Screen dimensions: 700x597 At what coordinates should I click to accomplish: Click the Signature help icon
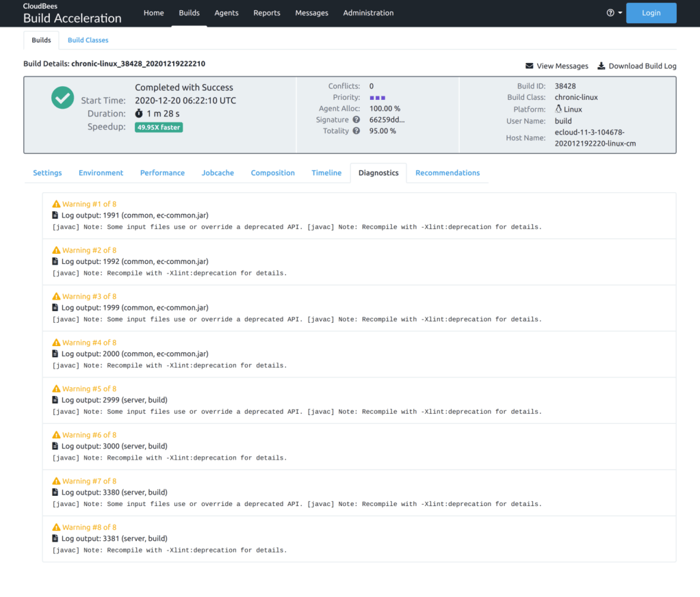[x=356, y=120]
